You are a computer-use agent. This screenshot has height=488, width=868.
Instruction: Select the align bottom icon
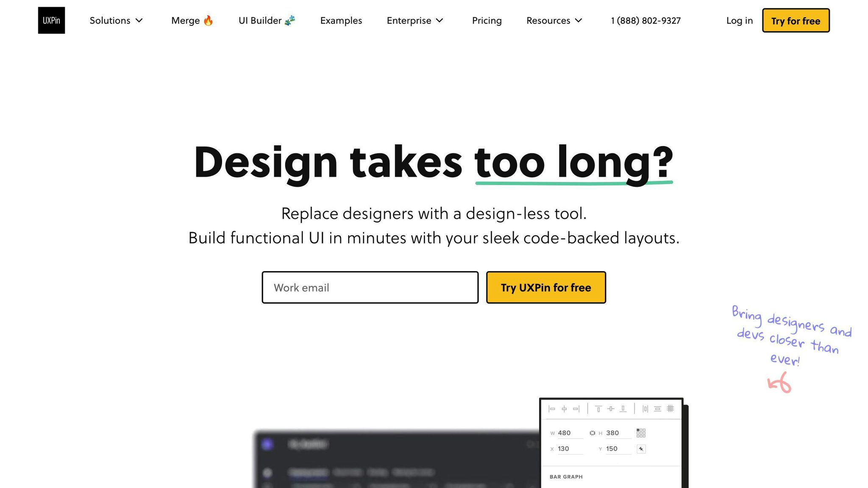click(x=623, y=408)
